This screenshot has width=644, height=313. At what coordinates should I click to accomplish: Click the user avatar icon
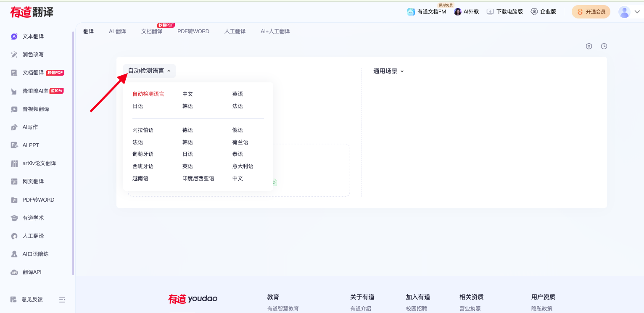pos(624,12)
